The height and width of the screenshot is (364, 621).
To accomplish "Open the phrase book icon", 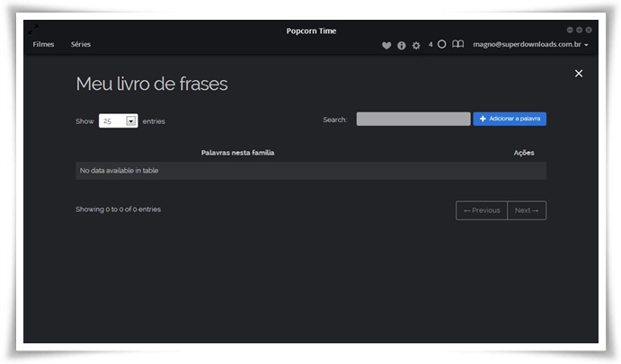I will pos(457,44).
